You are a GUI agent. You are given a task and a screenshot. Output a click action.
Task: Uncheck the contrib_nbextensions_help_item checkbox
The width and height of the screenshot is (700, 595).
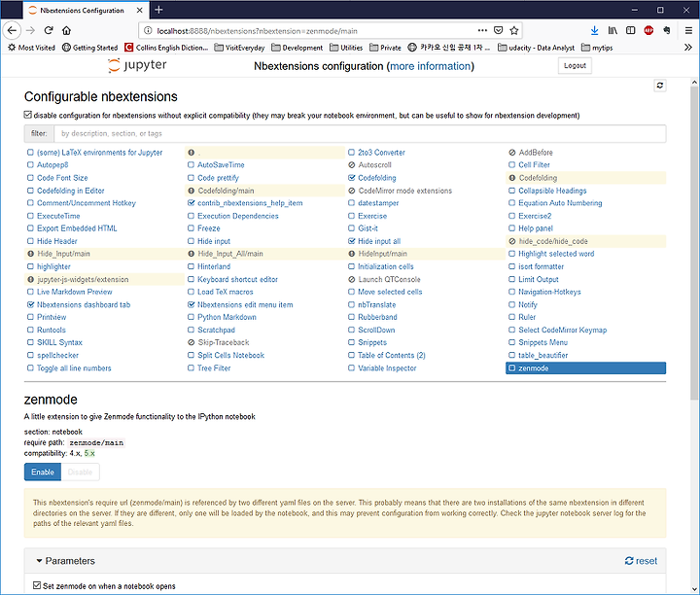click(192, 203)
